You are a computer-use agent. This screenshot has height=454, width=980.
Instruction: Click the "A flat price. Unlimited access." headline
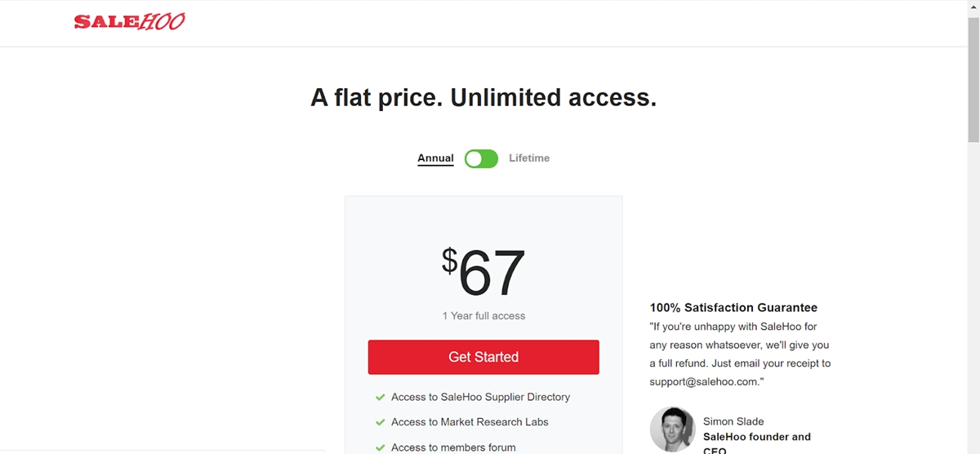483,98
